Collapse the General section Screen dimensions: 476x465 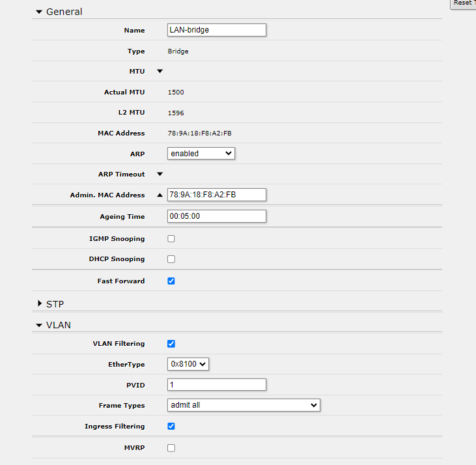(x=39, y=12)
